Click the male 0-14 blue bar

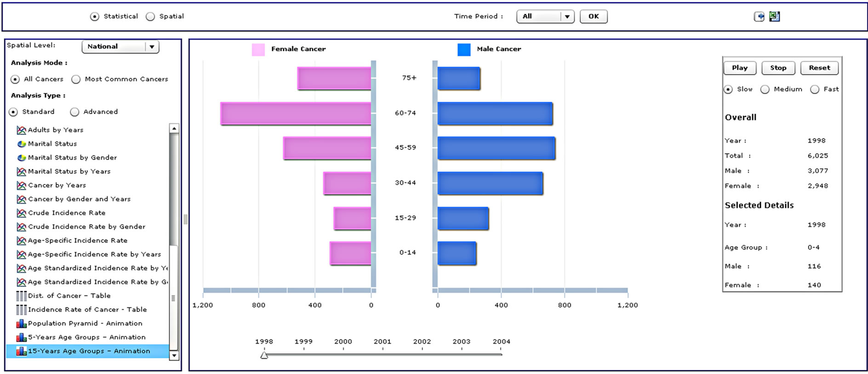click(457, 253)
